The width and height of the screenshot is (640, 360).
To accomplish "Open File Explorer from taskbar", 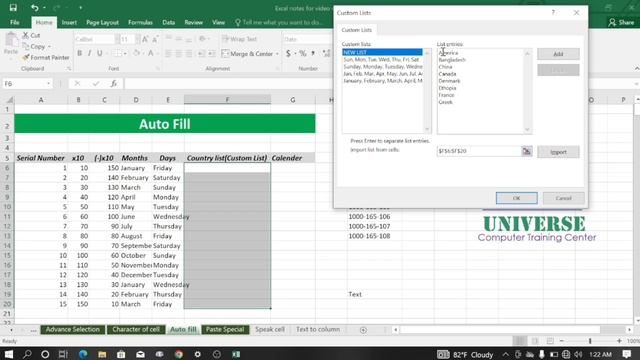I will 102,354.
